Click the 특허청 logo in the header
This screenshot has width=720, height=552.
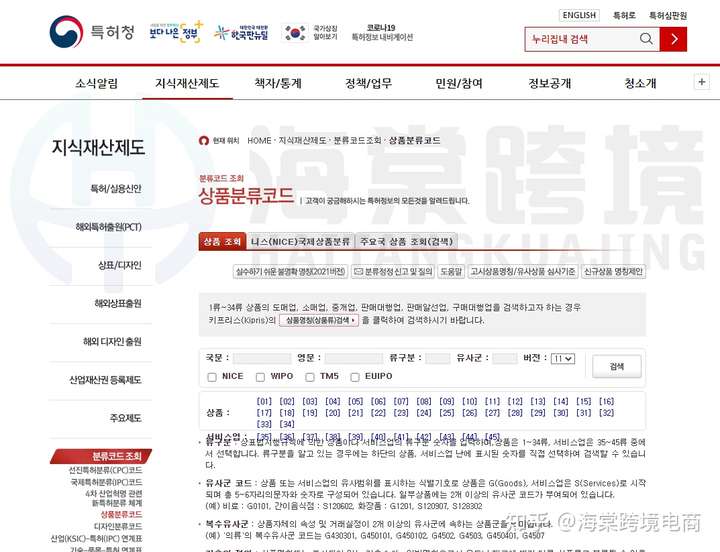click(92, 32)
